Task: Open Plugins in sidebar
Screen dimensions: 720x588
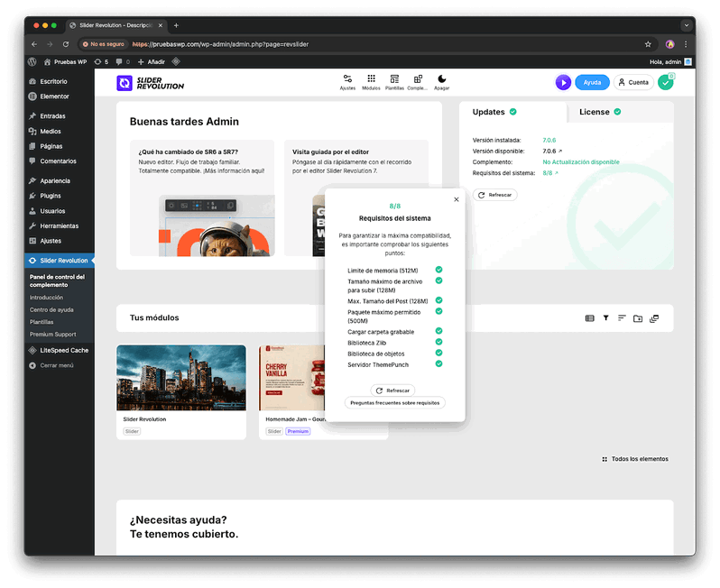Action: 50,196
